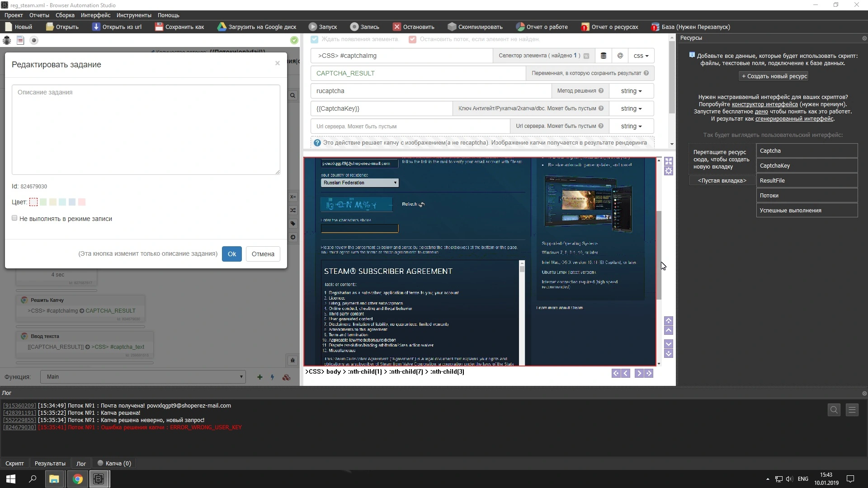
Task: Click the green plus add function icon
Action: click(x=259, y=377)
